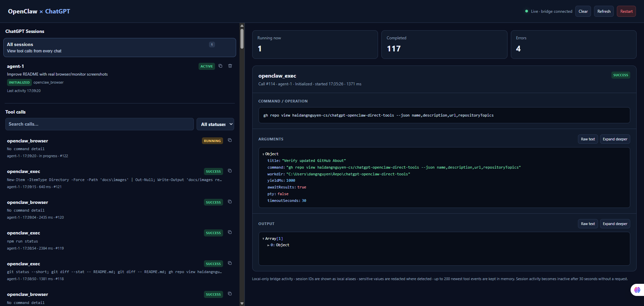Click the SUCCESS badge on openclaw_exec detail
Image resolution: width=644 pixels, height=306 pixels.
(621, 75)
